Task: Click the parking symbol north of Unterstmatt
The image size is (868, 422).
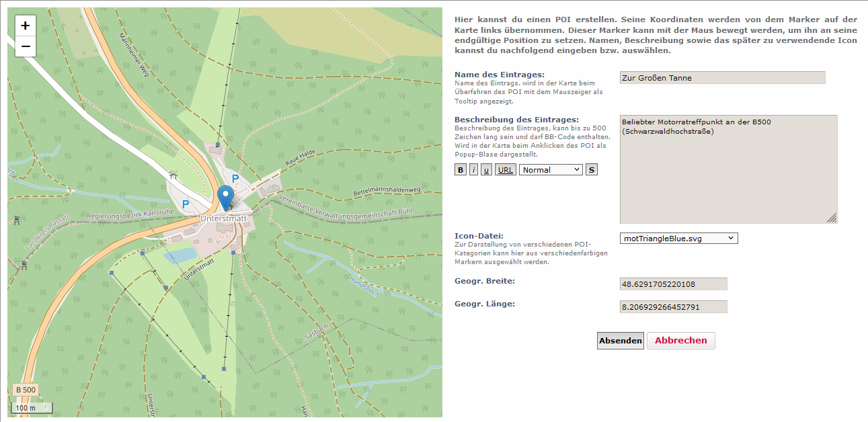Action: tap(235, 179)
